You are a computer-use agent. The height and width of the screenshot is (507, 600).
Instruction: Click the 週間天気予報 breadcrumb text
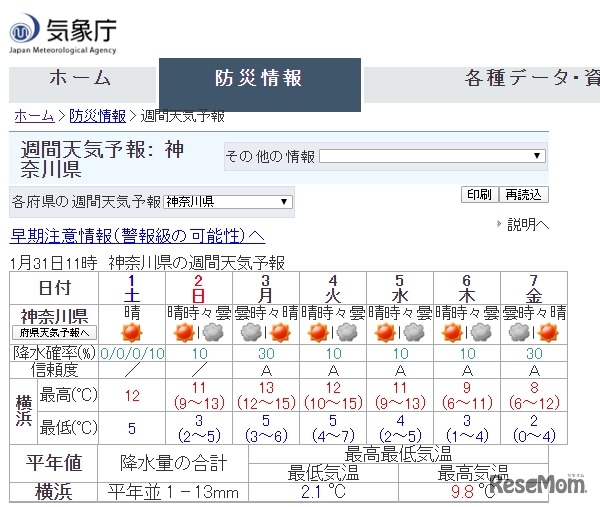[x=183, y=116]
